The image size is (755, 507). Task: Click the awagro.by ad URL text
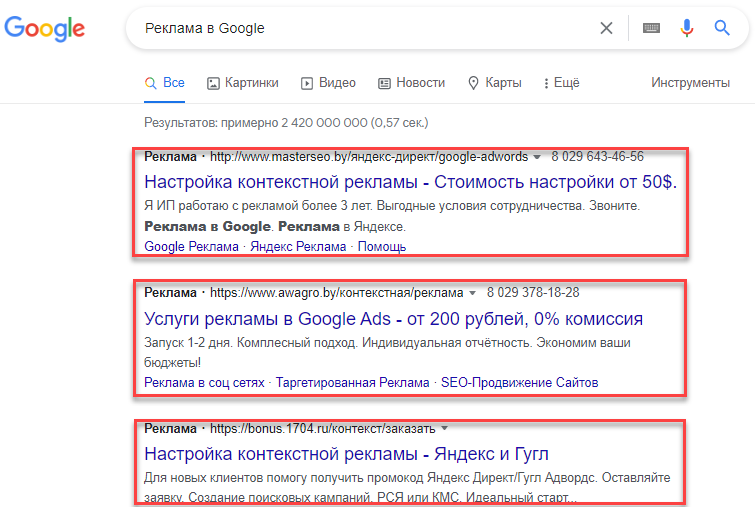(337, 293)
